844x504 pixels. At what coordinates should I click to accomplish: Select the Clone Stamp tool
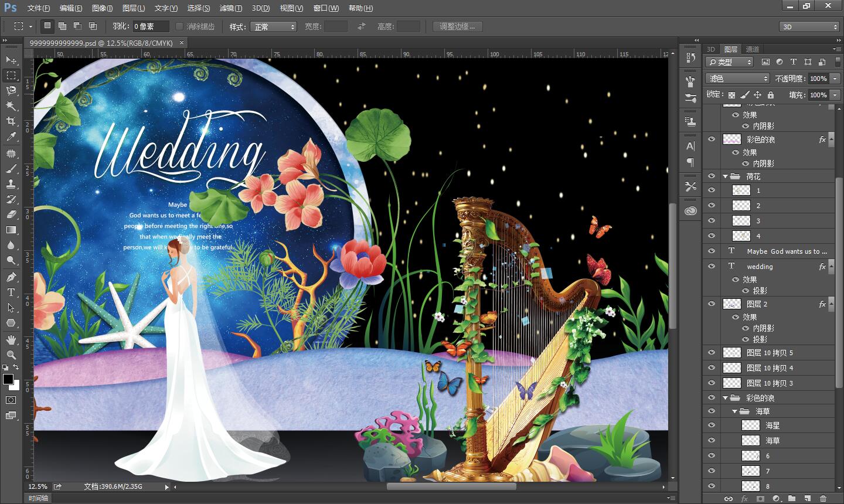[x=11, y=184]
